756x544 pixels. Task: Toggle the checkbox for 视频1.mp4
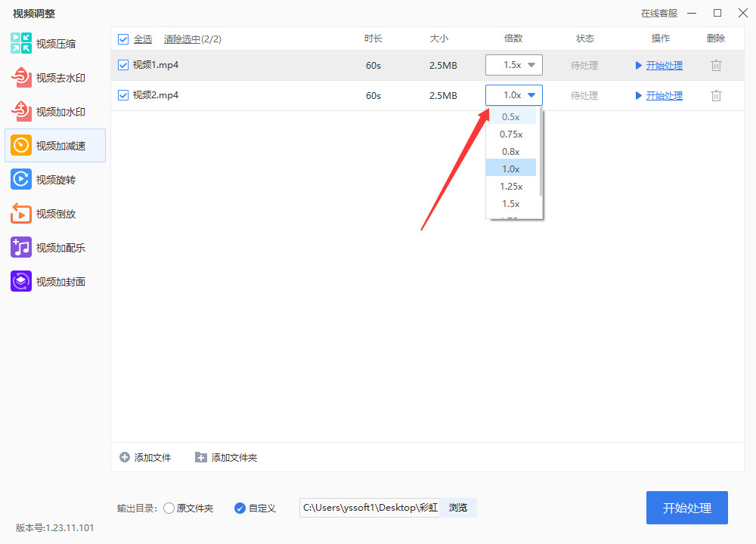123,65
